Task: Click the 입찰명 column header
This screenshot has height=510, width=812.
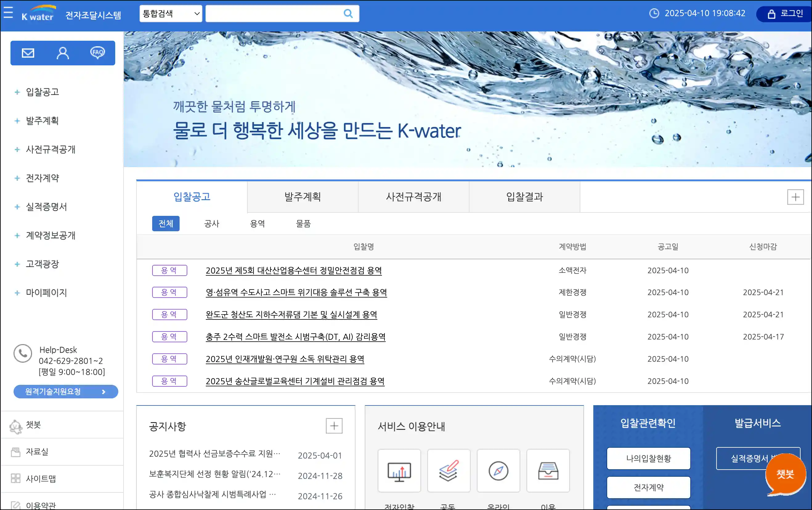Action: pyautogui.click(x=363, y=247)
